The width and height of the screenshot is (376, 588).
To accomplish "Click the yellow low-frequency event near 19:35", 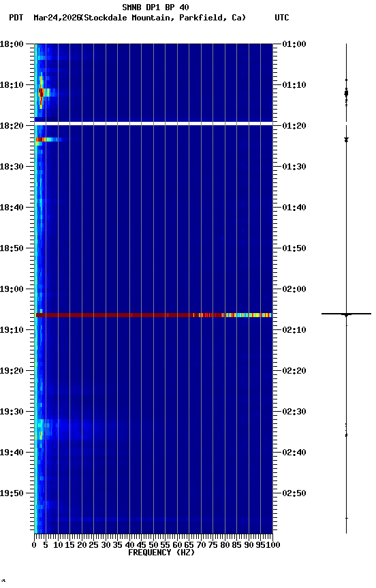I will click(x=40, y=429).
